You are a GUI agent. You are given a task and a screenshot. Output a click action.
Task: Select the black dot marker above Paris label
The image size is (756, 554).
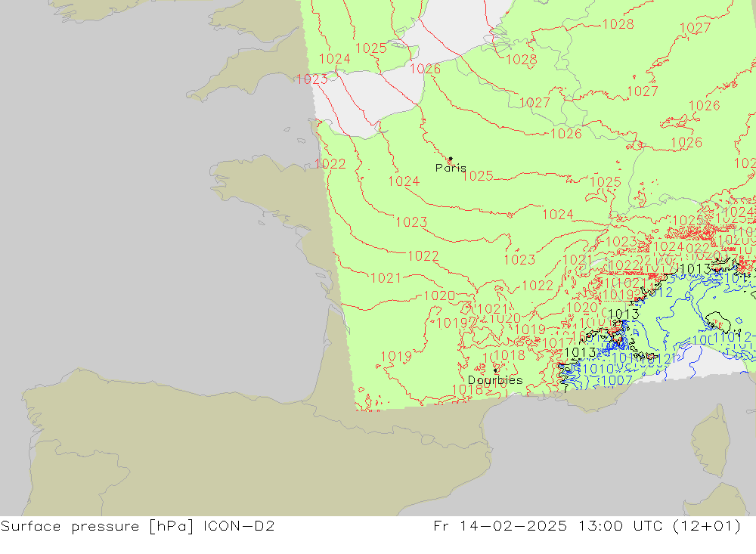[451, 158]
